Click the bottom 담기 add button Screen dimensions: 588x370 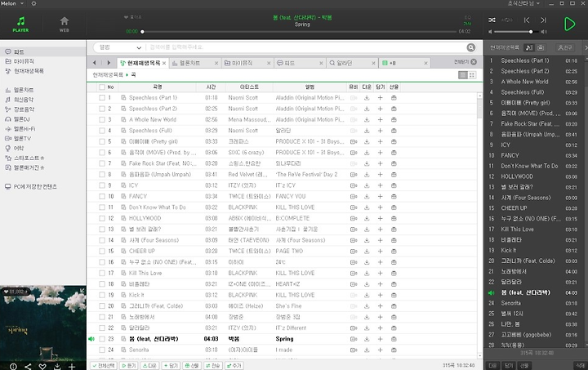tap(171, 365)
